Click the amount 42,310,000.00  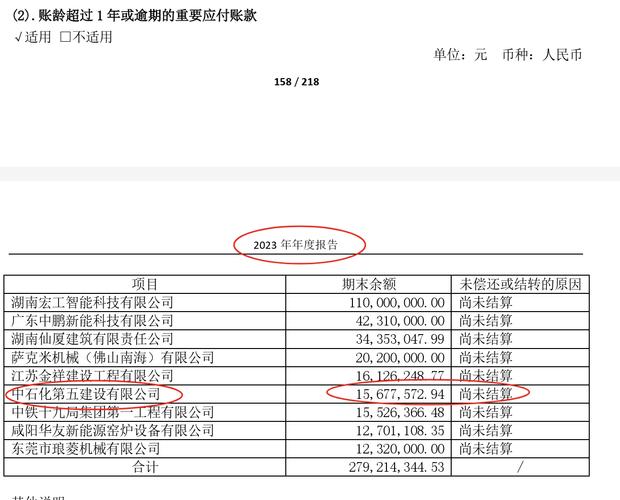(x=400, y=321)
